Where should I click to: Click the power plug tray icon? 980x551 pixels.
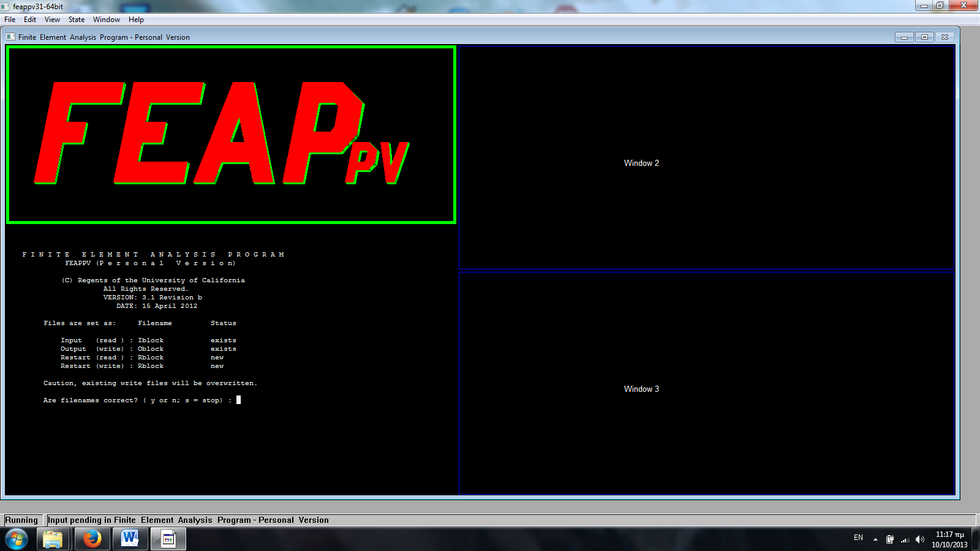[x=890, y=539]
